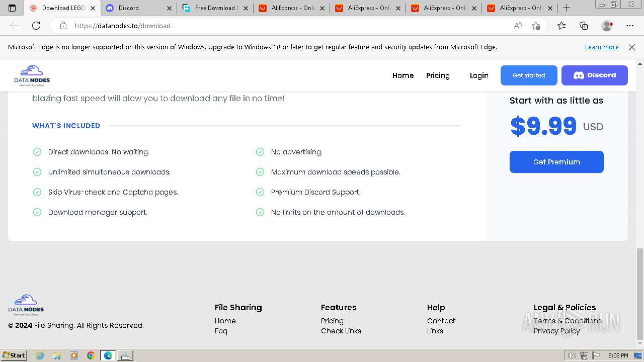The width and height of the screenshot is (644, 362).
Task: Click the blue Get started button
Action: click(529, 75)
